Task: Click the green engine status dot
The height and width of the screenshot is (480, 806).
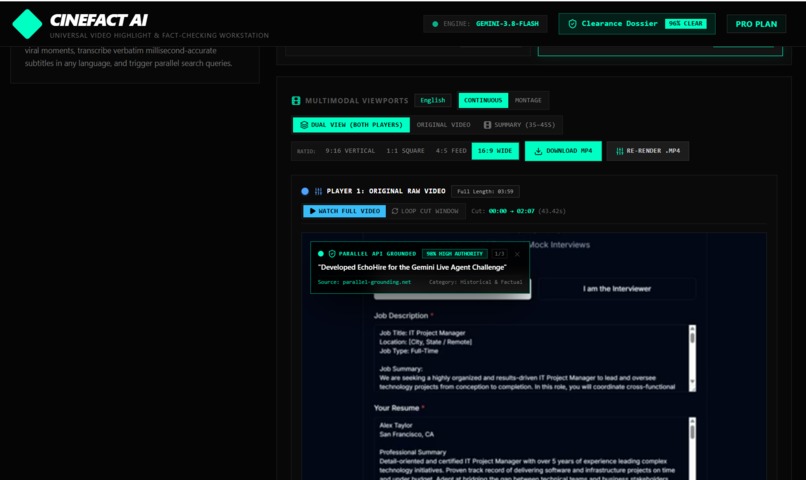Action: click(435, 24)
